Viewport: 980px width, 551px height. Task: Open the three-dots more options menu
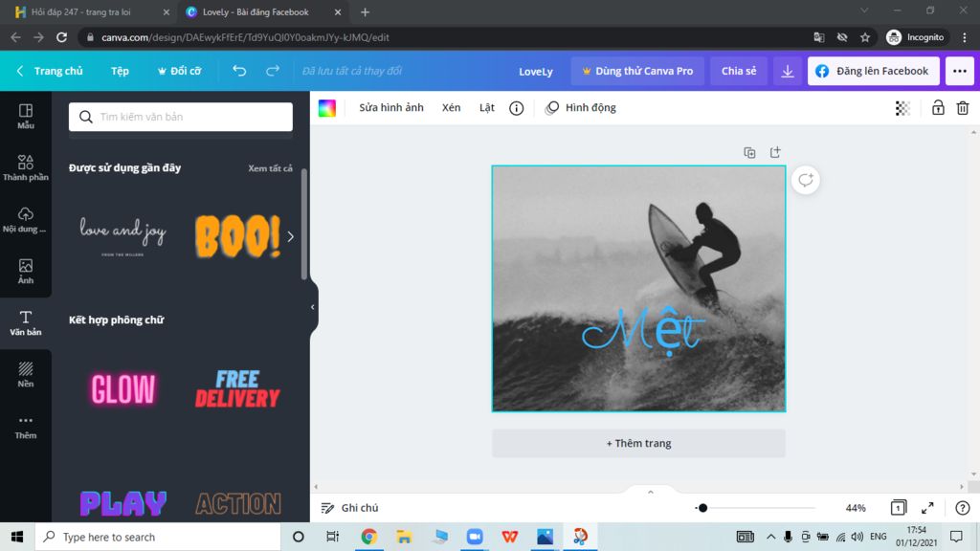point(959,71)
